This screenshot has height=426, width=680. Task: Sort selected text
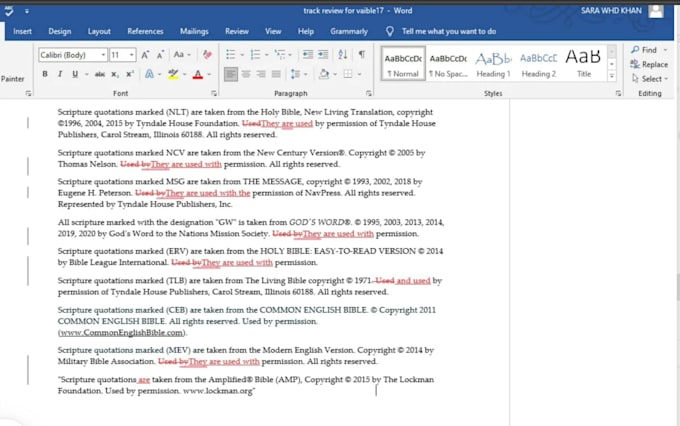[x=343, y=54]
